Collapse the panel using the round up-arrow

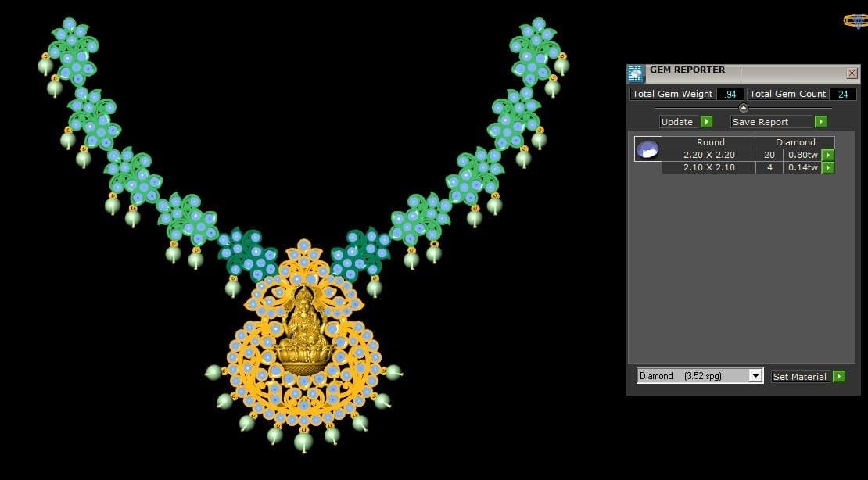tap(743, 108)
